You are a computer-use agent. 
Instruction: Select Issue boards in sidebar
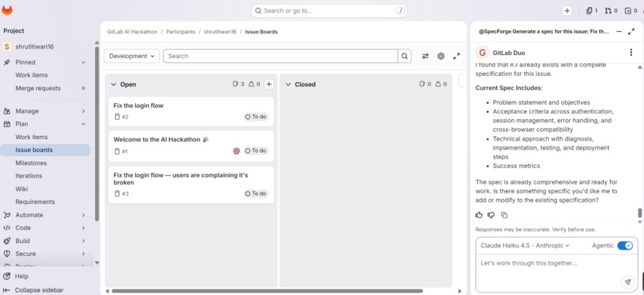(46, 150)
